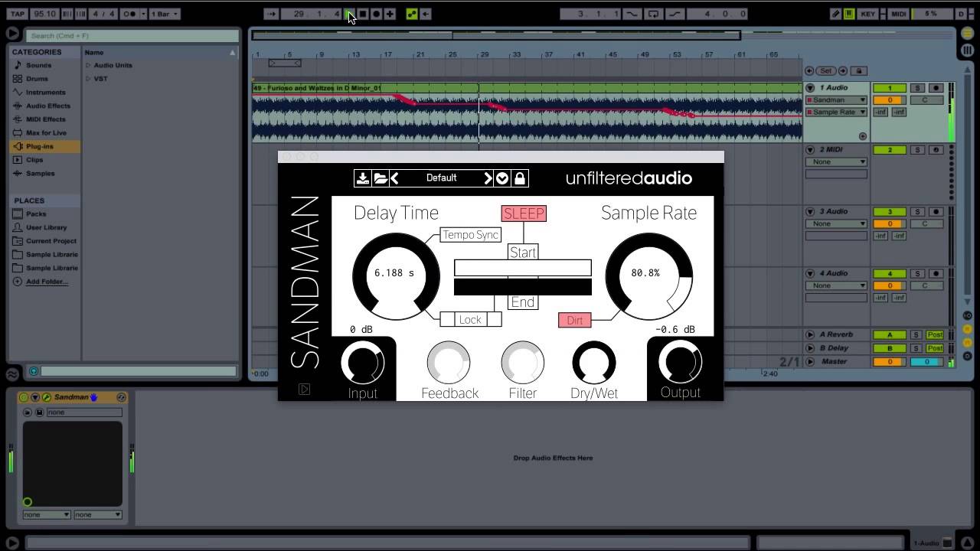Click the Punch-In switch icon

632,14
